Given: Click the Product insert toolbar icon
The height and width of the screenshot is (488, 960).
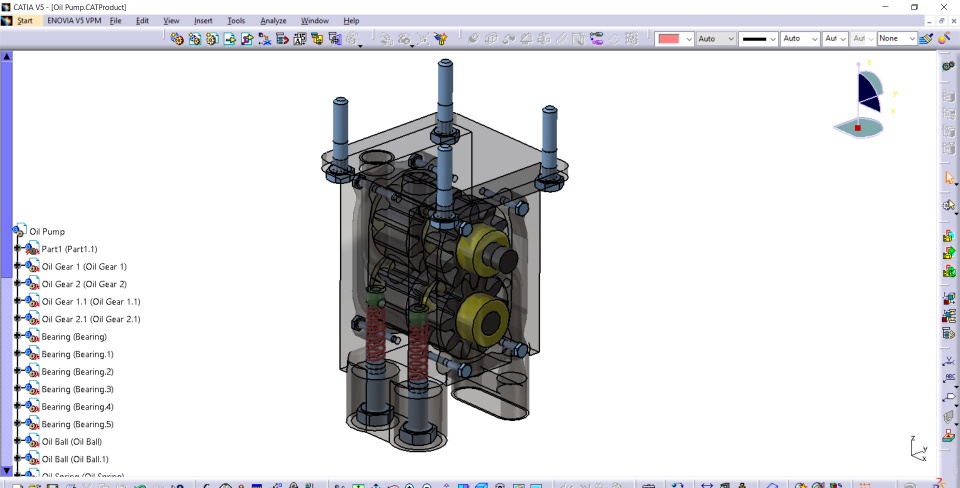Looking at the screenshot, I should (195, 39).
